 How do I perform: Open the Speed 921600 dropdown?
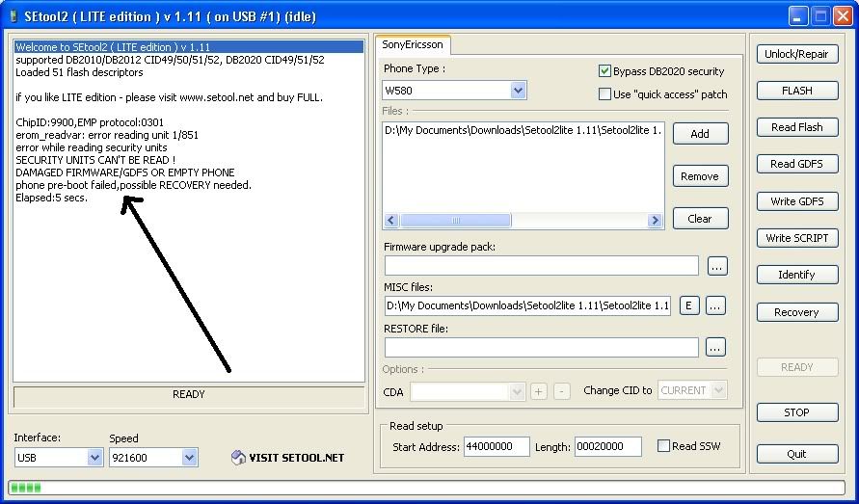[x=190, y=458]
